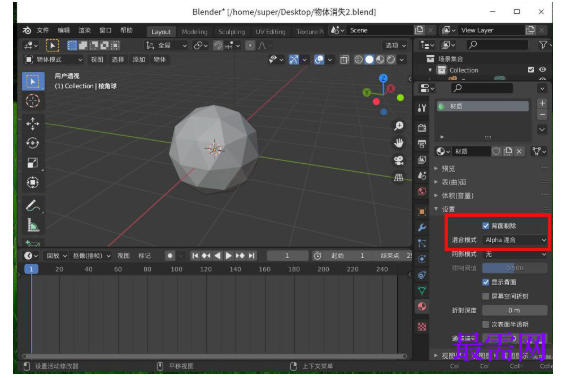The height and width of the screenshot is (378, 565).
Task: Open the Sculpting workspace tab
Action: (232, 32)
